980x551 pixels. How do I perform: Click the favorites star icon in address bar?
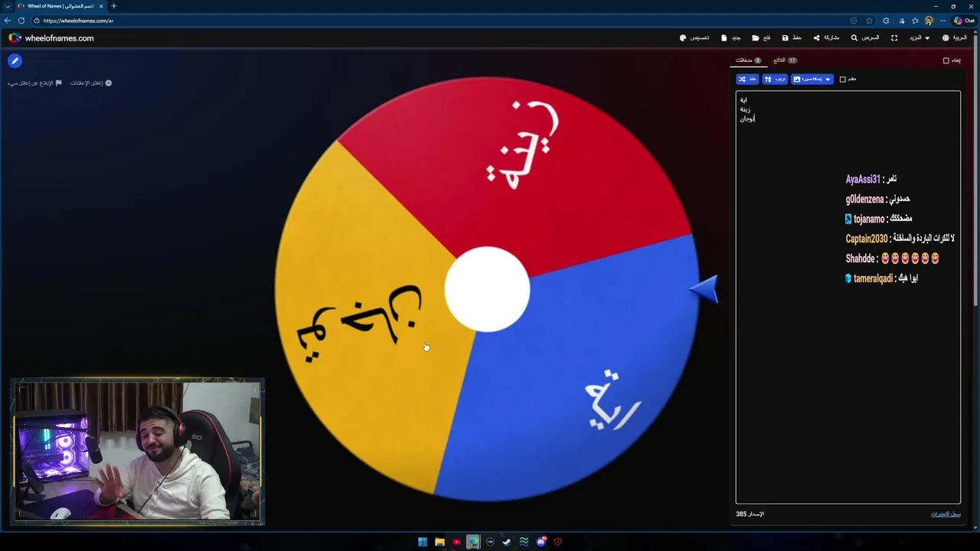click(869, 21)
